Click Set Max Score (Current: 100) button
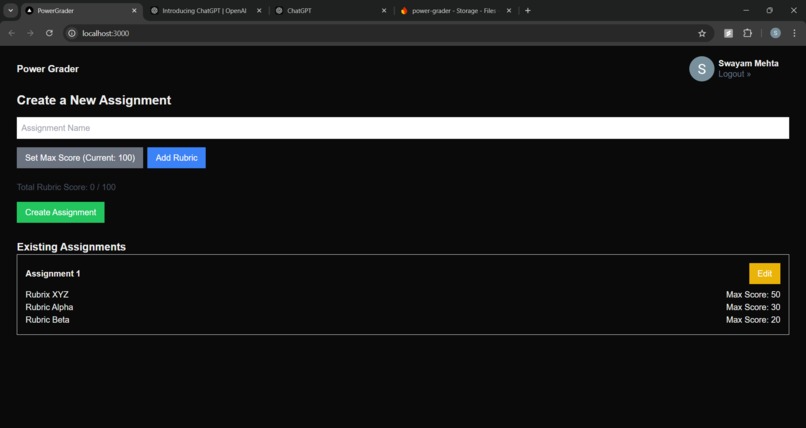The image size is (806, 428). 80,158
